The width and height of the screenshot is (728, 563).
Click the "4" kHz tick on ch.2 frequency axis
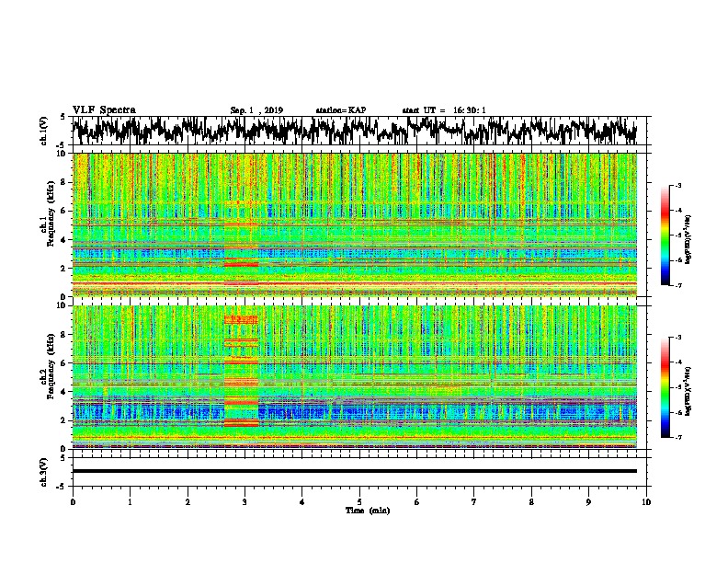64,392
